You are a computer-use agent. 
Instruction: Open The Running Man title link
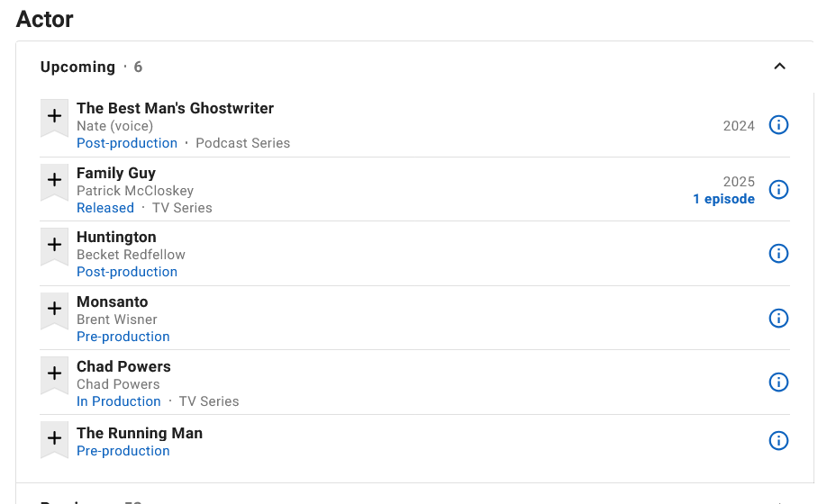pos(140,433)
